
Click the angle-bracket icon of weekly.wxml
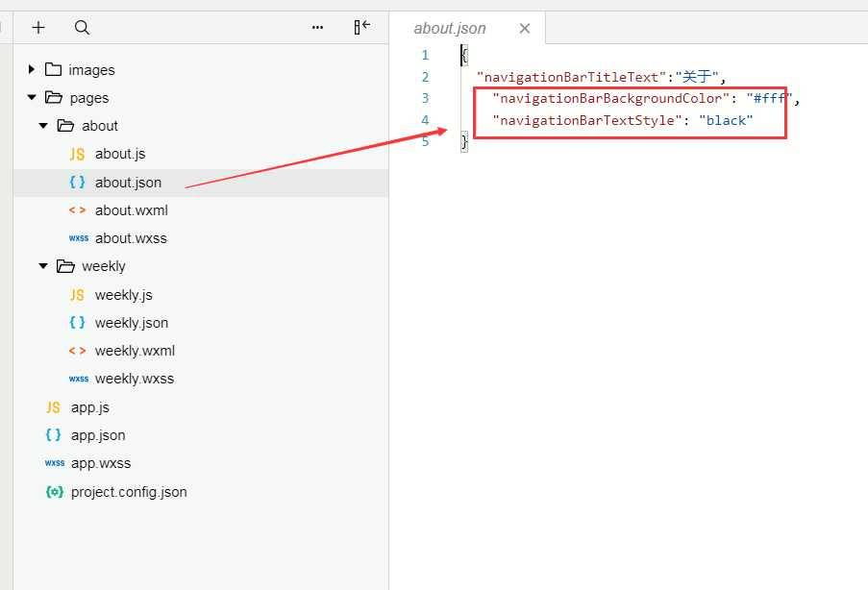(78, 351)
